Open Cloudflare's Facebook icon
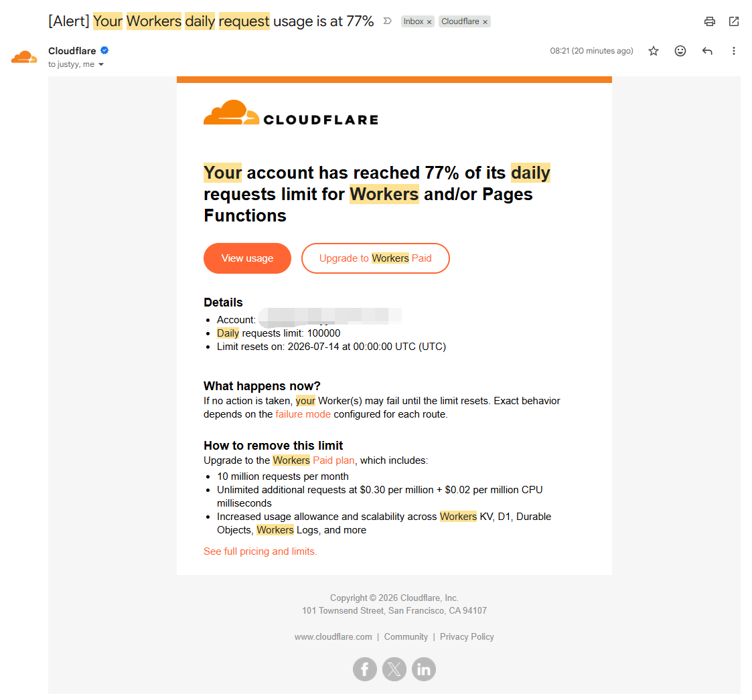The image size is (752, 700). (364, 669)
